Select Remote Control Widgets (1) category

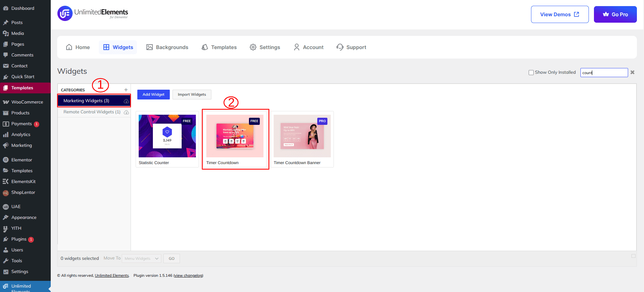[x=94, y=112]
